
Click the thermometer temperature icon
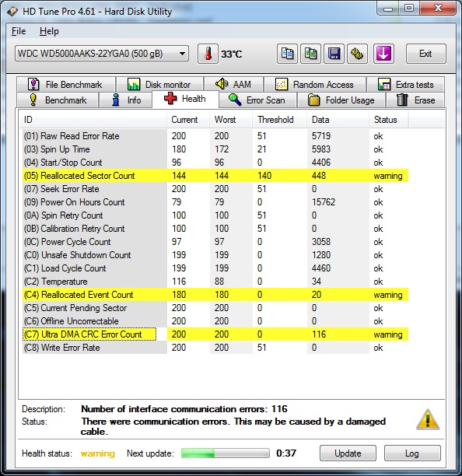(x=208, y=54)
